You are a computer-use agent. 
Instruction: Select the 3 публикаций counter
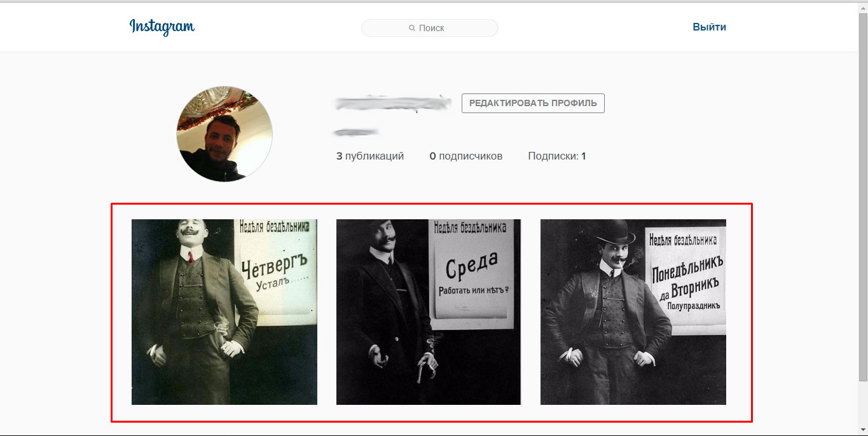(x=370, y=156)
